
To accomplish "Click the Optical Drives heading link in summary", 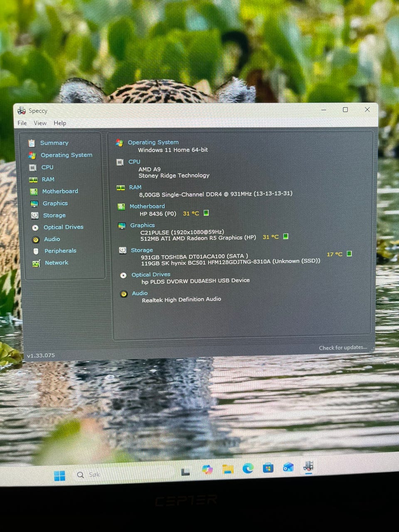I will [x=151, y=275].
